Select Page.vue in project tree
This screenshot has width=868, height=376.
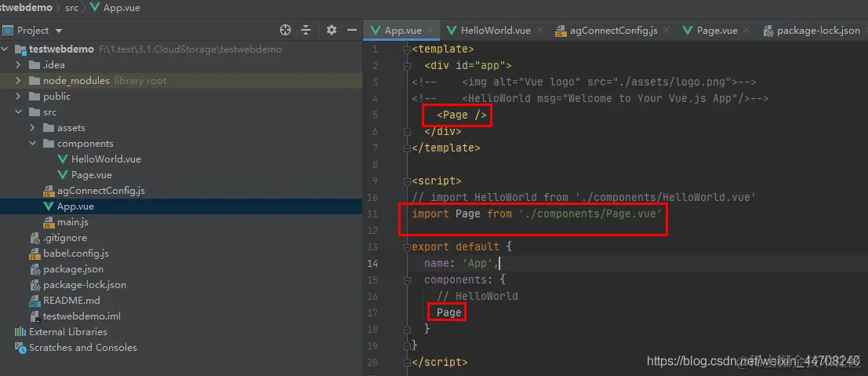tap(91, 175)
